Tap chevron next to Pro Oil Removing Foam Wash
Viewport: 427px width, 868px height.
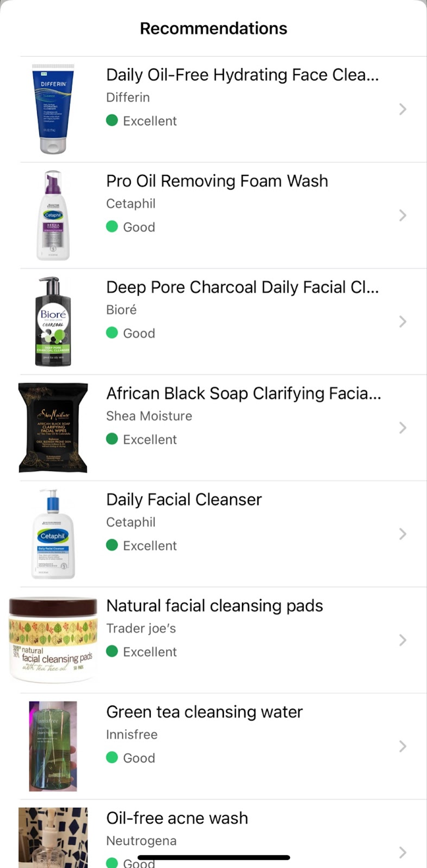point(403,215)
